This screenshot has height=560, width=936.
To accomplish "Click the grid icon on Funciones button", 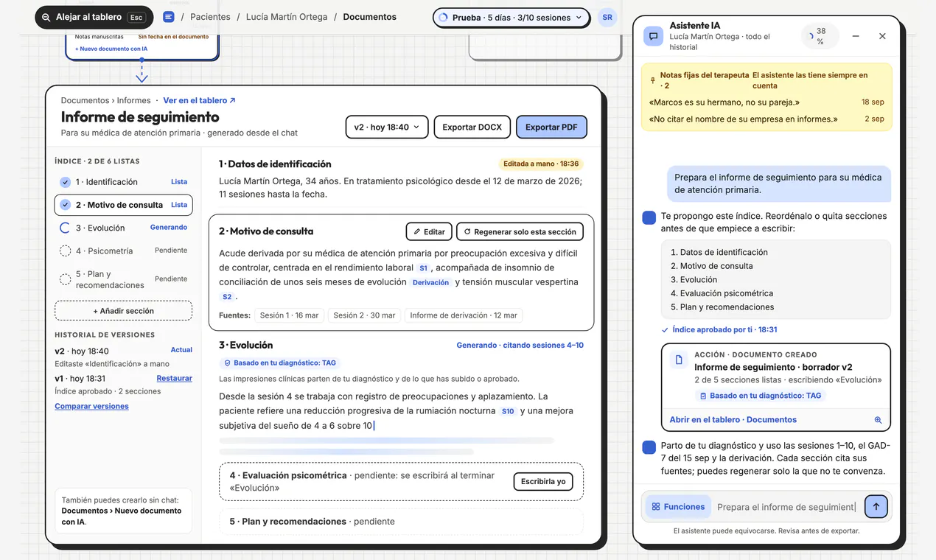I will (656, 507).
